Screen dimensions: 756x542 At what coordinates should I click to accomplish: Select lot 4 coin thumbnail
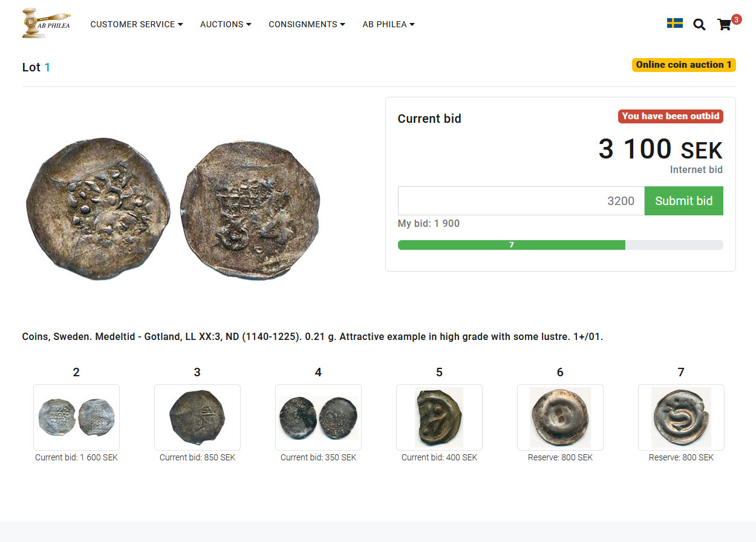pos(318,417)
